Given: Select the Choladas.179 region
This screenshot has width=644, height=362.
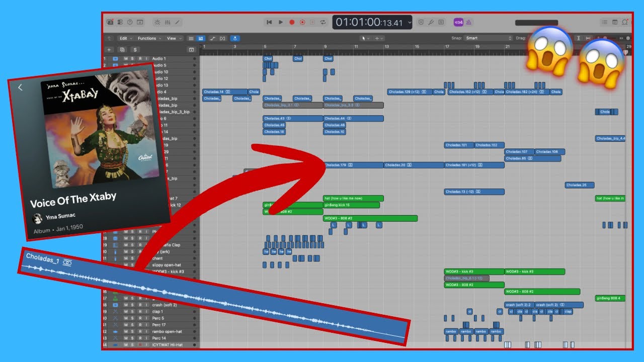Looking at the screenshot, I should point(353,165).
